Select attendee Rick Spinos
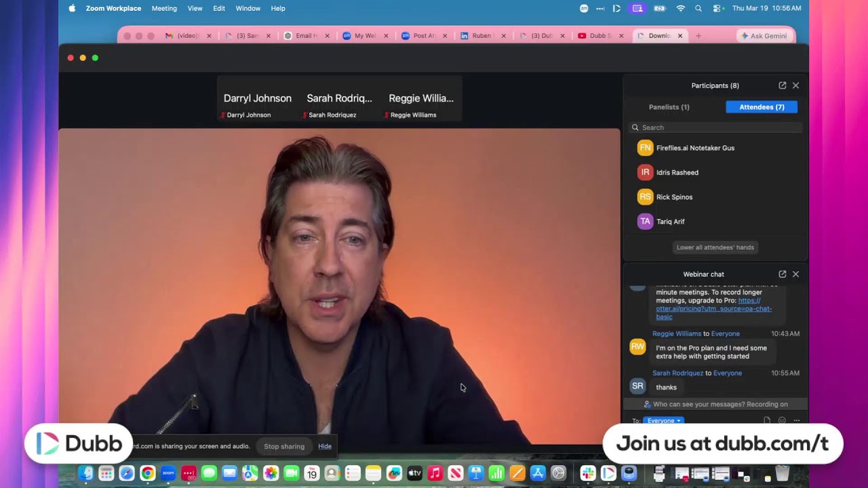The height and width of the screenshot is (488, 868). (715, 197)
